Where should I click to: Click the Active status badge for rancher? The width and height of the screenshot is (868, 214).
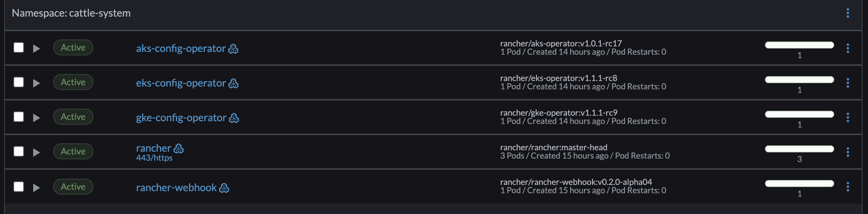(x=73, y=151)
